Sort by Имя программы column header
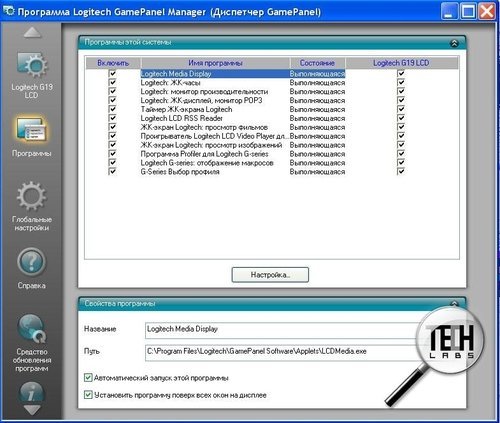Screen dimensions: 500x423 click(215, 63)
